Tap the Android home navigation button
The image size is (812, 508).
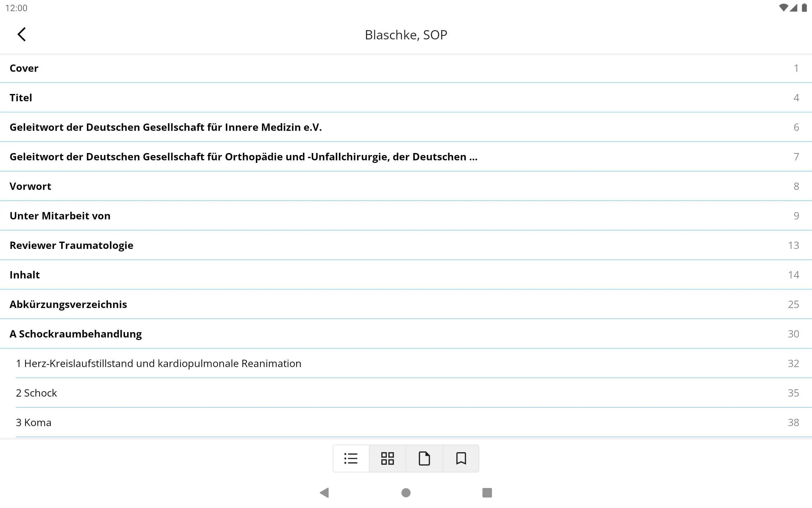pyautogui.click(x=406, y=492)
